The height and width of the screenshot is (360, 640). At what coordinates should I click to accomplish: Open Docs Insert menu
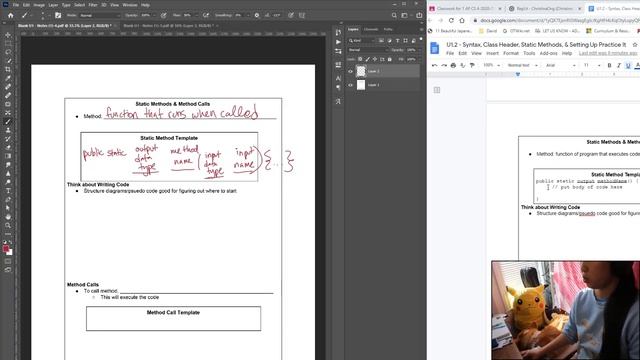492,53
